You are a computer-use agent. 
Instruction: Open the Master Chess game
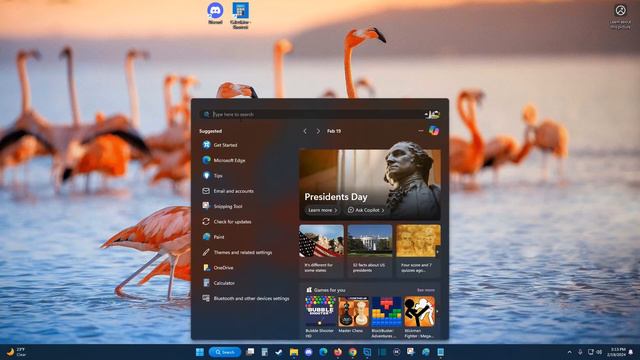point(353,314)
